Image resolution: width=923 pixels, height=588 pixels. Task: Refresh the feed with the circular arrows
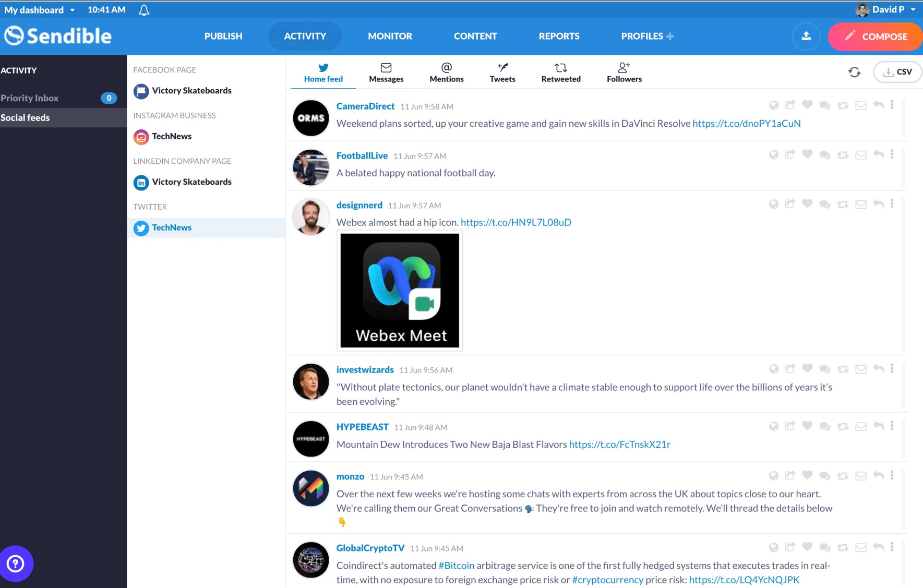tap(854, 72)
